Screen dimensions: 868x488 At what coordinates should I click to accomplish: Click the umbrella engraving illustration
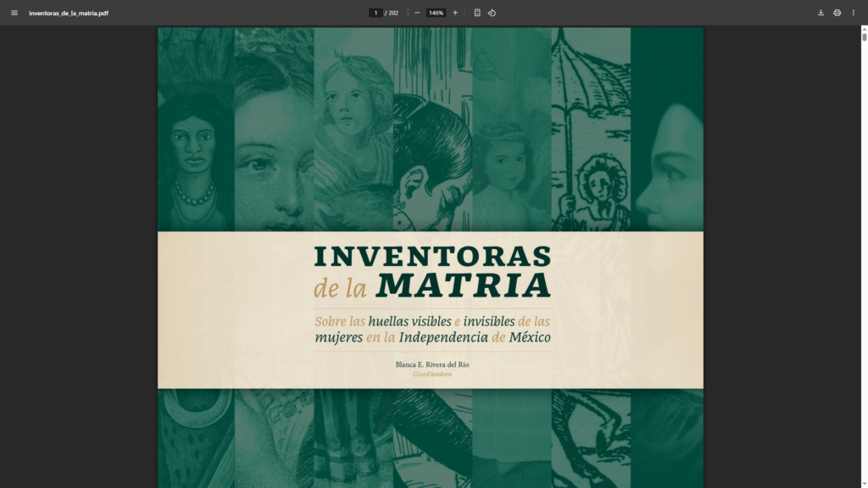[x=591, y=130]
